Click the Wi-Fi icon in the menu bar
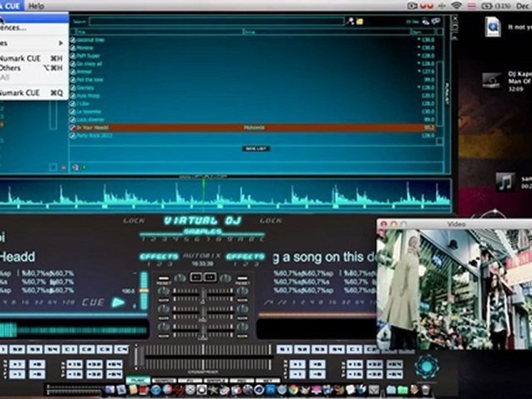 pos(457,6)
